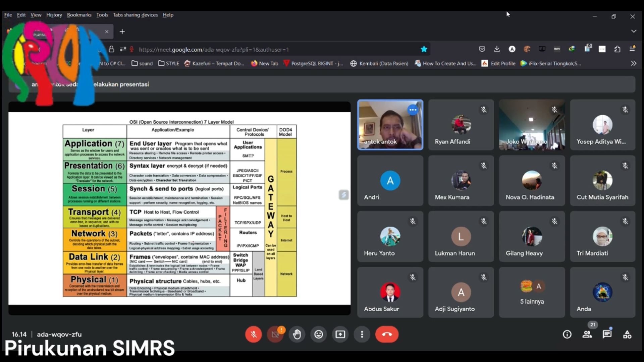Click Tri Mardiati's muted microphone icon
This screenshot has height=362, width=644.
[x=625, y=221]
